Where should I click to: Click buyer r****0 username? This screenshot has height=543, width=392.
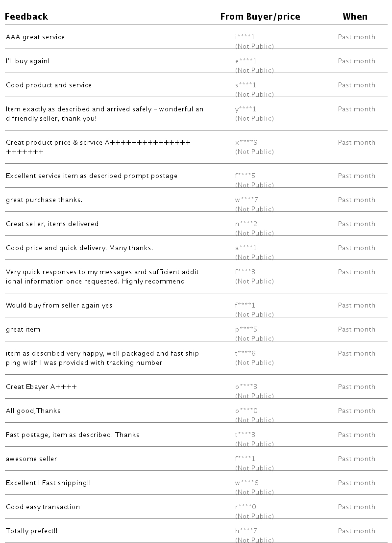click(x=245, y=507)
